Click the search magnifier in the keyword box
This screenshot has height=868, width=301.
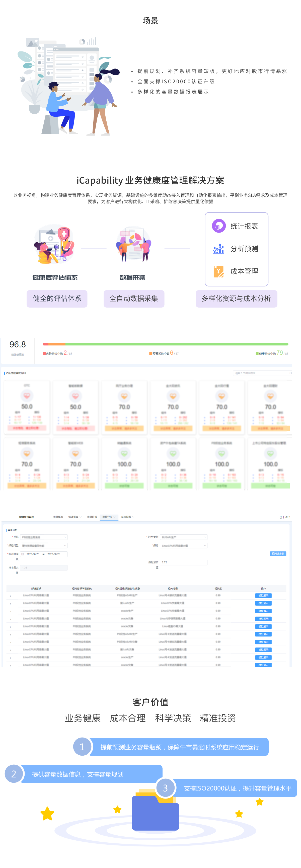click(x=290, y=373)
